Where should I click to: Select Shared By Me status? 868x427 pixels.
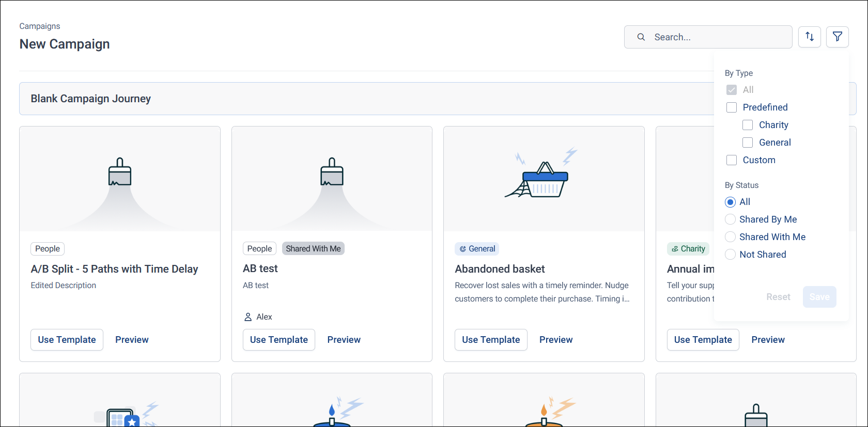[730, 219]
